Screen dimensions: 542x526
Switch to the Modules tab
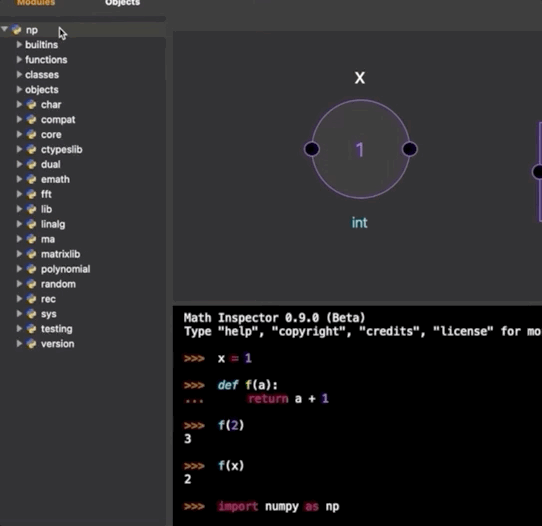click(36, 3)
